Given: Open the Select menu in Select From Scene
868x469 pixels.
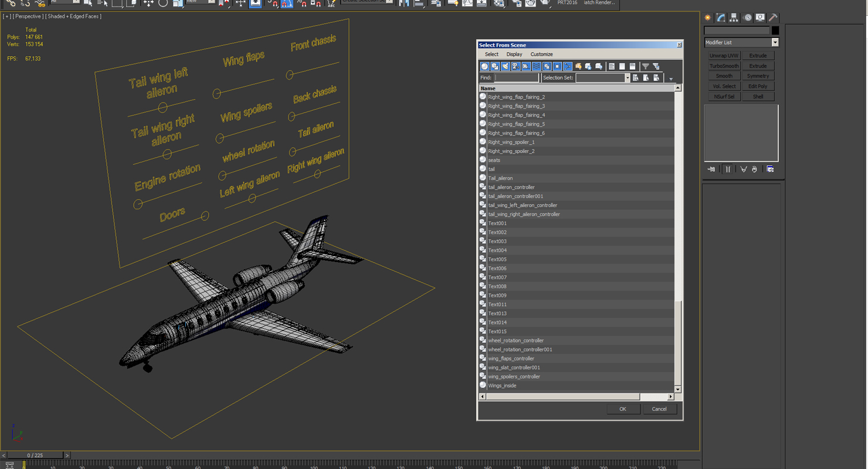Looking at the screenshot, I should tap(491, 54).
